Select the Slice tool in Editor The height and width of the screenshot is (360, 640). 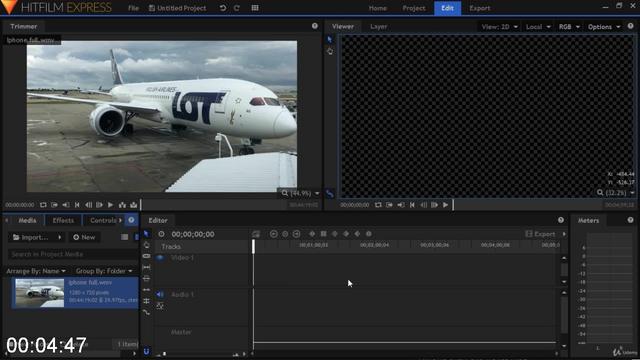point(147,256)
